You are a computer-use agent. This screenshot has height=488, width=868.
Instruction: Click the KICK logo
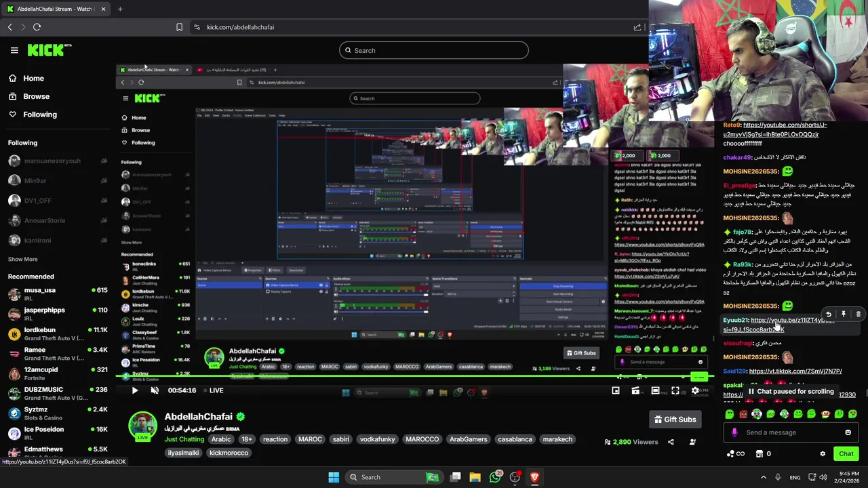(x=50, y=50)
